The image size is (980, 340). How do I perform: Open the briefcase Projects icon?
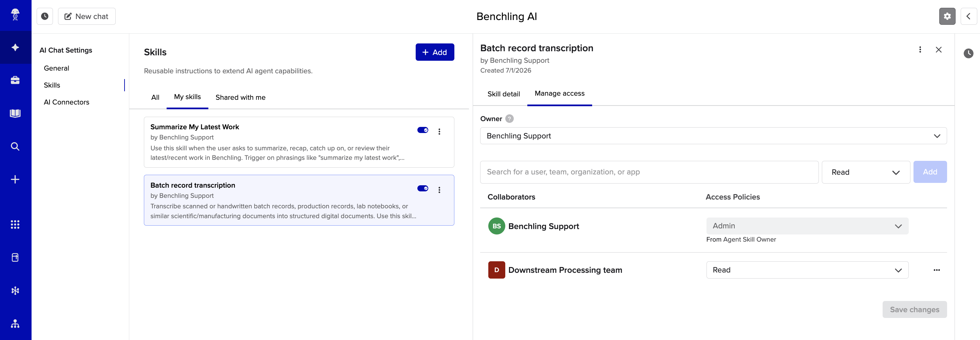coord(15,80)
